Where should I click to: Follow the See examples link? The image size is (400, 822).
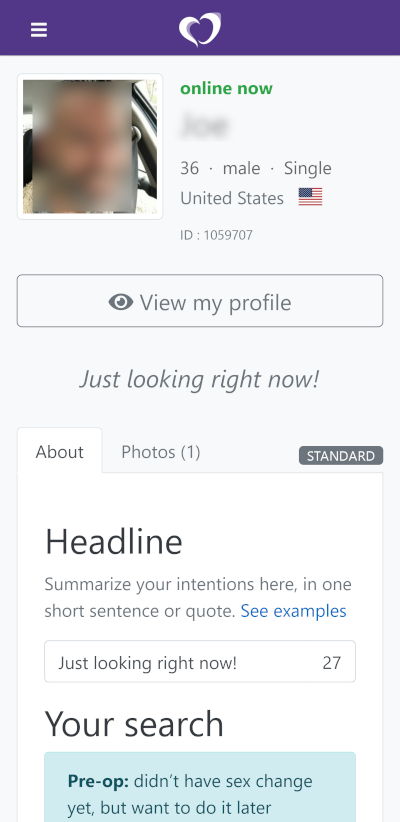tap(294, 611)
